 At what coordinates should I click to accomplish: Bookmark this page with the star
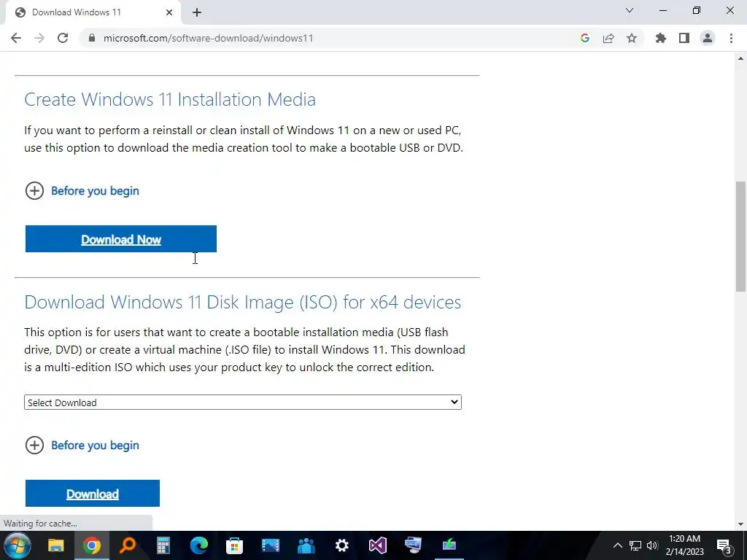click(x=632, y=38)
